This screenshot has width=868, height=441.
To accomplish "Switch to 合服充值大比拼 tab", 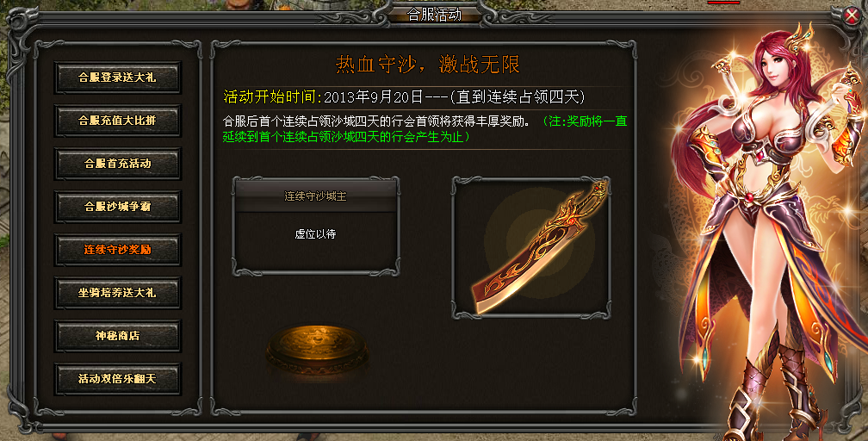I will point(117,121).
